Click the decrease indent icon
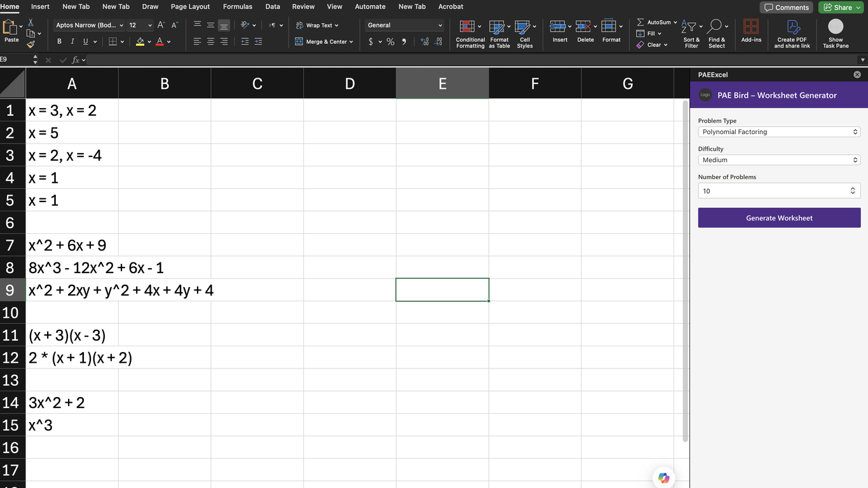This screenshot has width=868, height=488. (245, 41)
